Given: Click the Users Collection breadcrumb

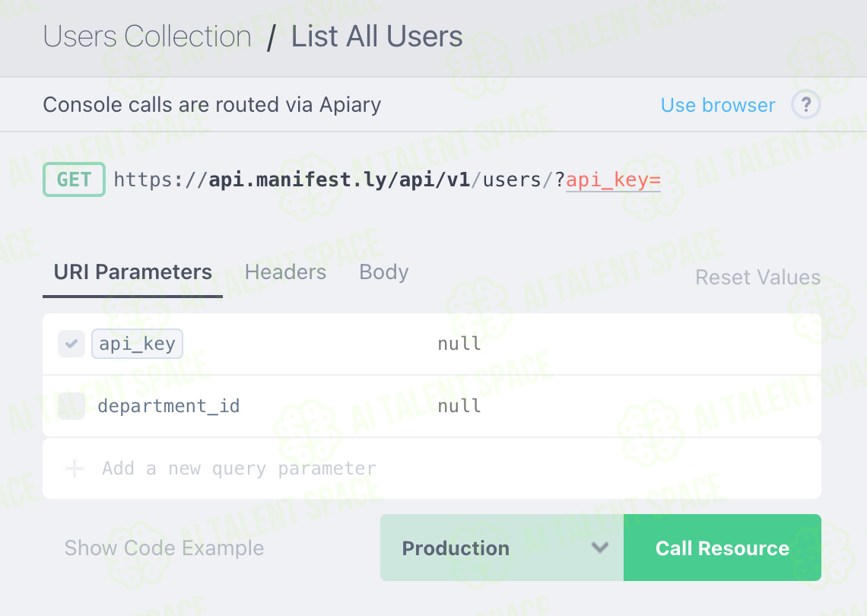Looking at the screenshot, I should click(x=147, y=37).
